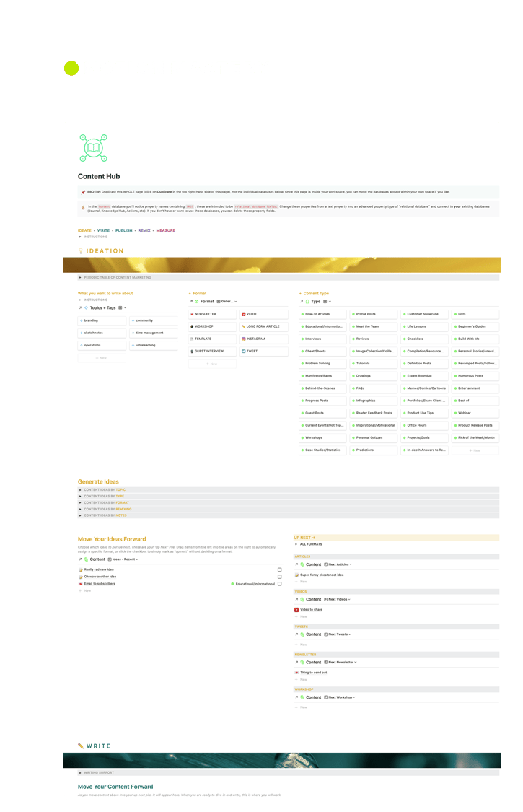Image resolution: width=523 pixels, height=812 pixels.
Task: Click the teal WRITE banner image
Action: [x=281, y=760]
